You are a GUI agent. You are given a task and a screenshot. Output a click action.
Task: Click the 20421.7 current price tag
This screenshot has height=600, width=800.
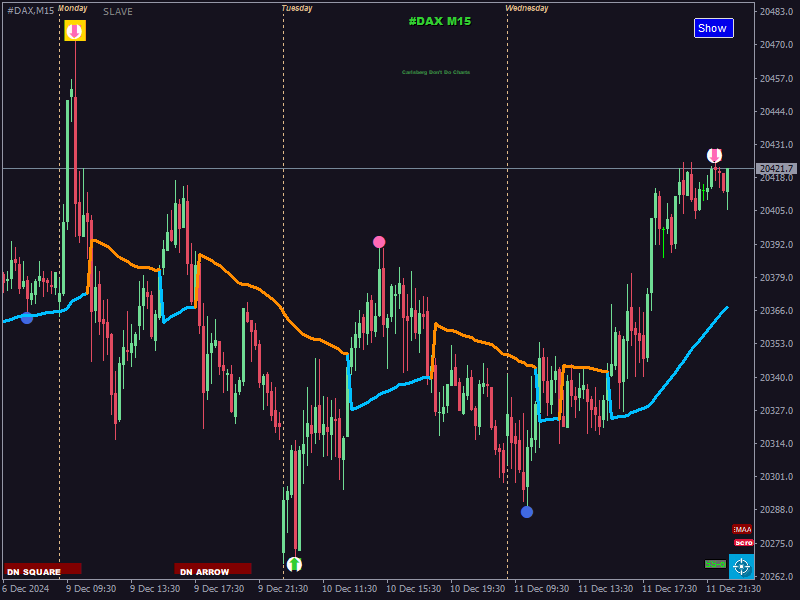tap(777, 168)
